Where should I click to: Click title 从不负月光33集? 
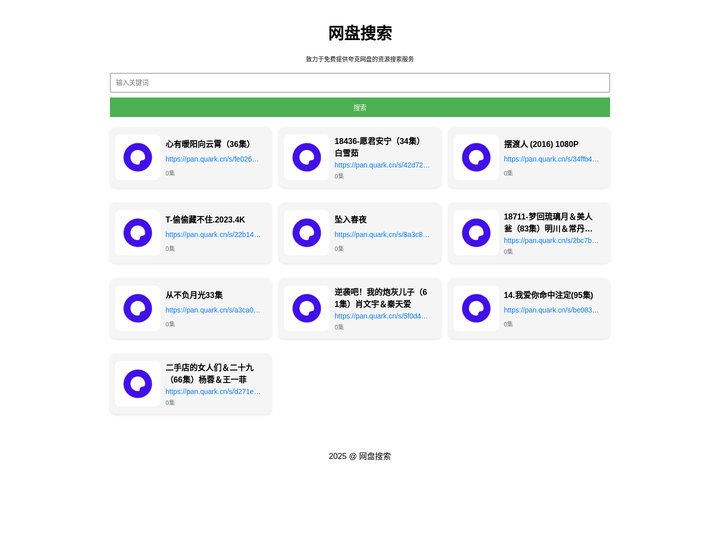pos(194,295)
